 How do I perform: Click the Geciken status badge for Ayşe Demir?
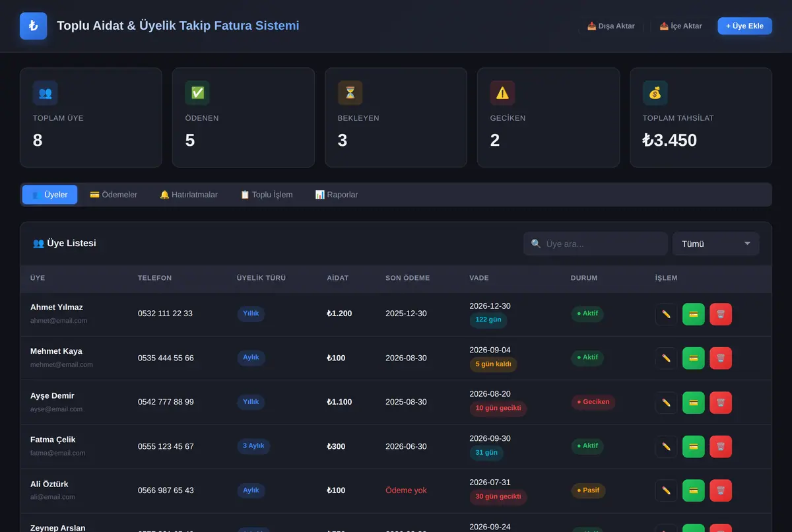click(x=593, y=402)
